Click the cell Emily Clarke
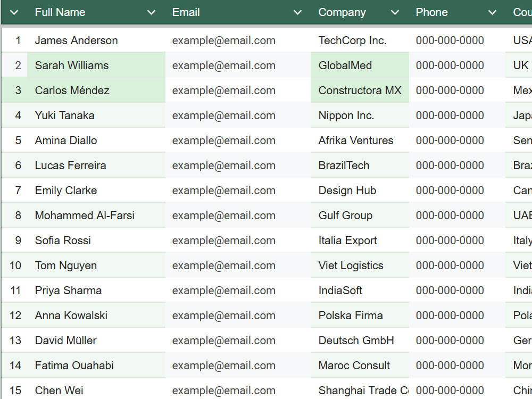 [x=96, y=190]
